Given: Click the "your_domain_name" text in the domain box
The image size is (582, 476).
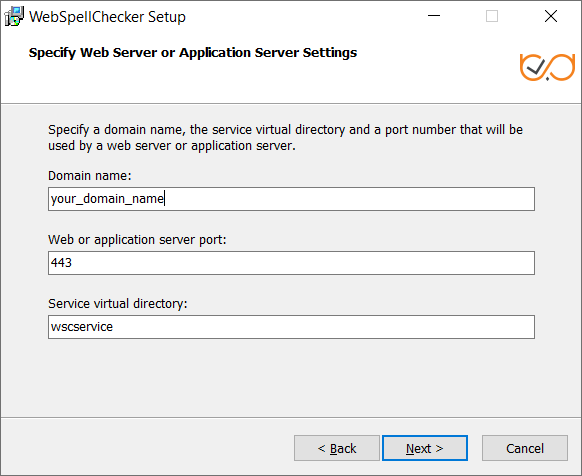Looking at the screenshot, I should pos(107,199).
